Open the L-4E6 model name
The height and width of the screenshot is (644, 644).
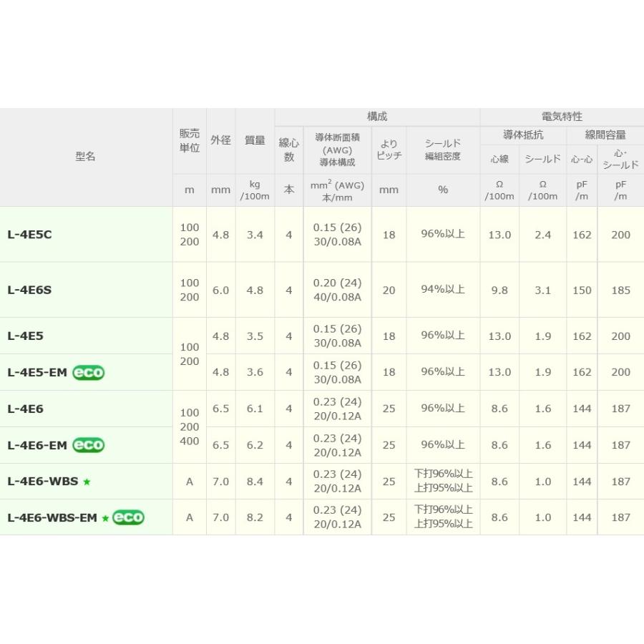coord(25,409)
